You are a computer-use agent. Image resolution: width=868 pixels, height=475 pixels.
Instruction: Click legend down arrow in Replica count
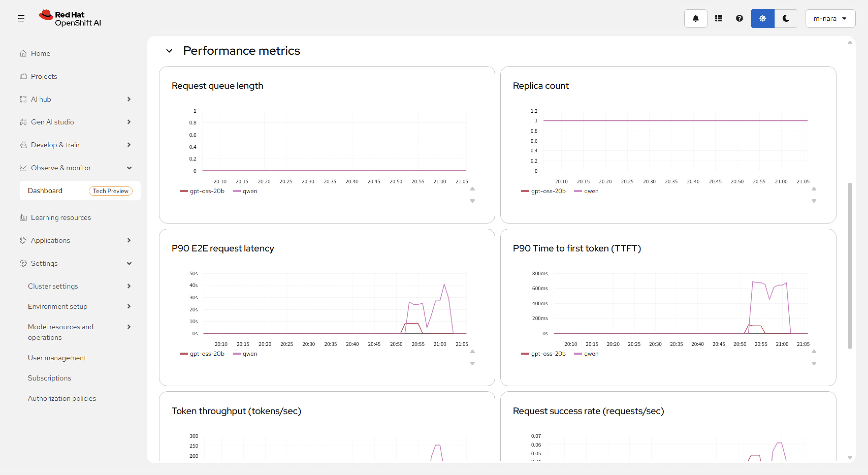(x=814, y=201)
